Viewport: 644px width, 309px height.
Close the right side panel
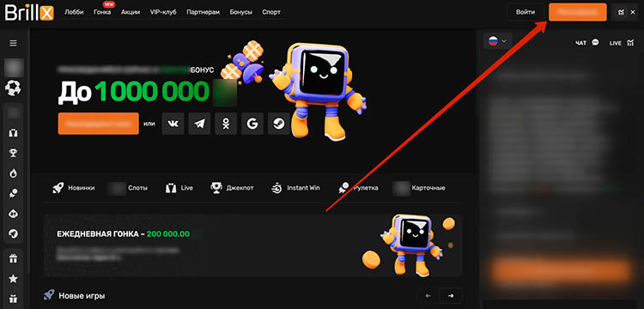633,12
